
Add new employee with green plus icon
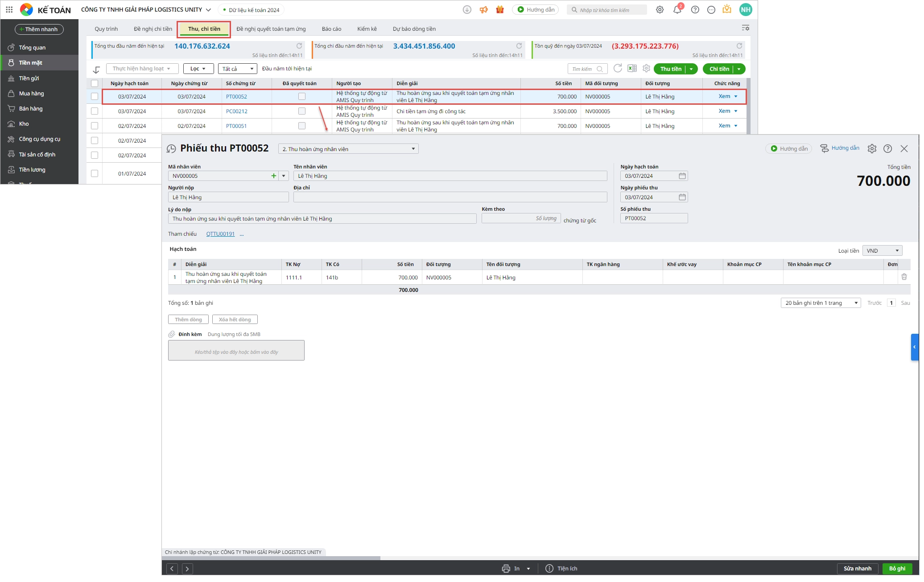pyautogui.click(x=274, y=176)
